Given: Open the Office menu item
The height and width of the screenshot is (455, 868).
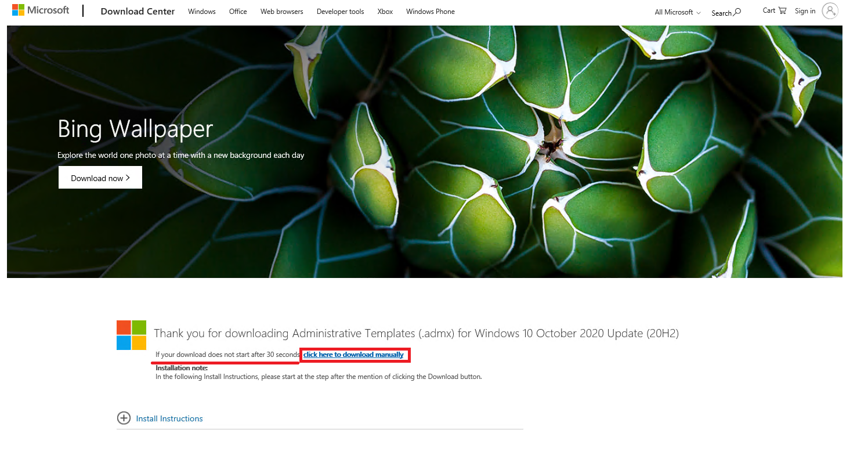Looking at the screenshot, I should 238,12.
